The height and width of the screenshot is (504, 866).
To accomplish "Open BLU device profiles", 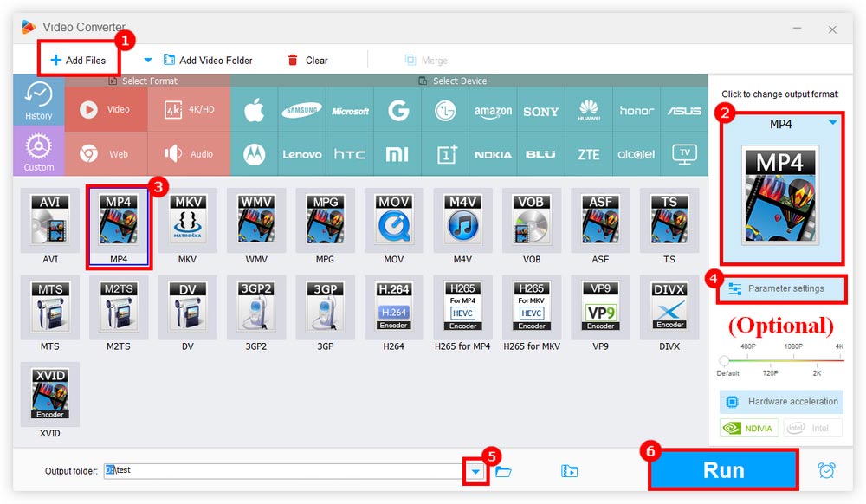I will click(x=540, y=154).
